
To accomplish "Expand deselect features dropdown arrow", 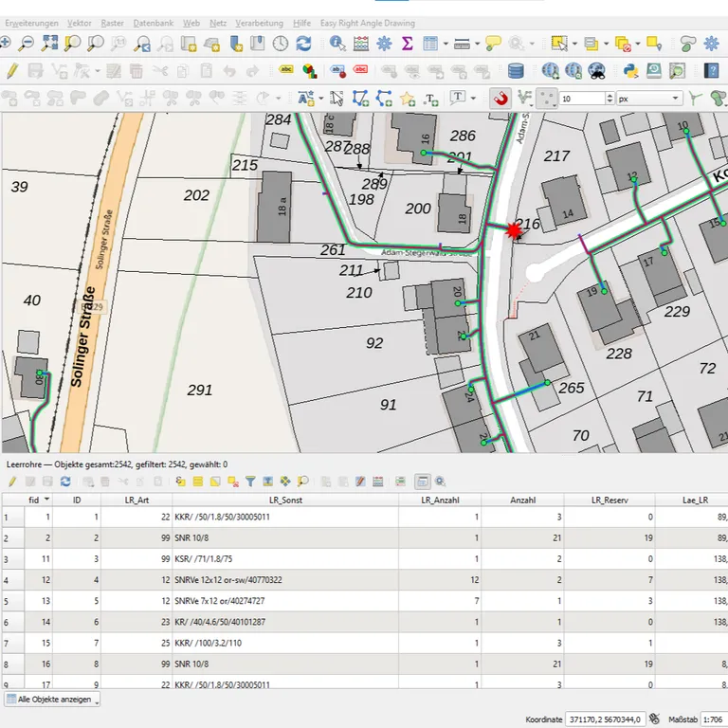I will pyautogui.click(x=637, y=44).
